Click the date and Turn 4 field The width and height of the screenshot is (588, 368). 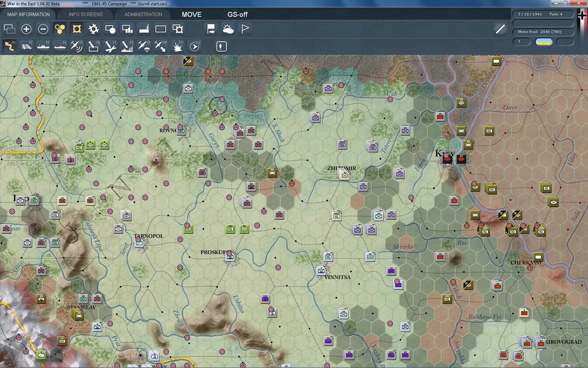click(543, 14)
